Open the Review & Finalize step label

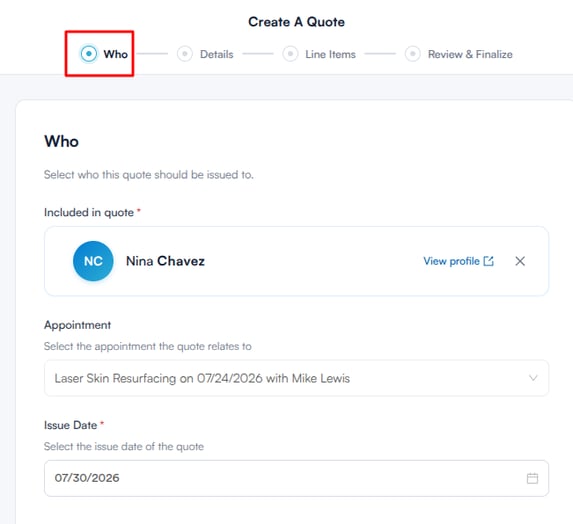tap(470, 54)
